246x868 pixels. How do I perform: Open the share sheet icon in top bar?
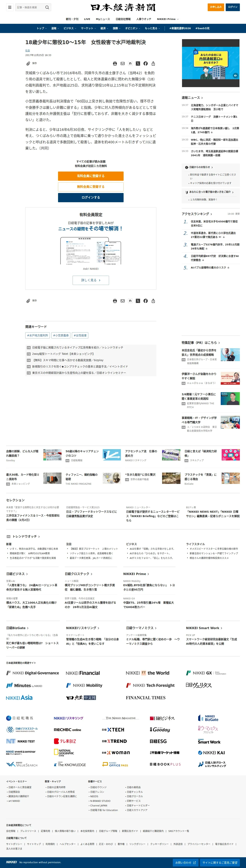(153, 63)
